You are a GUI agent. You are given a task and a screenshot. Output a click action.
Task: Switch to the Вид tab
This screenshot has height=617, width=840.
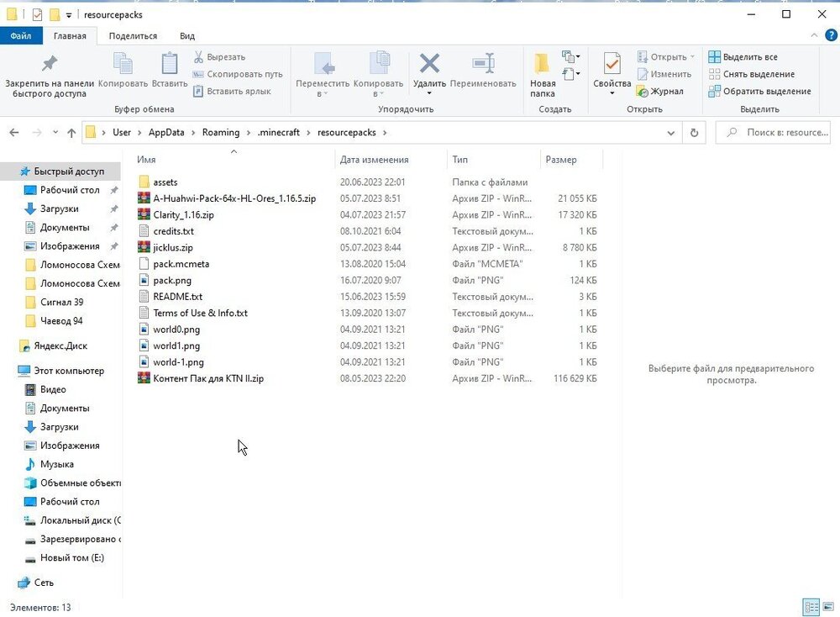tap(187, 36)
